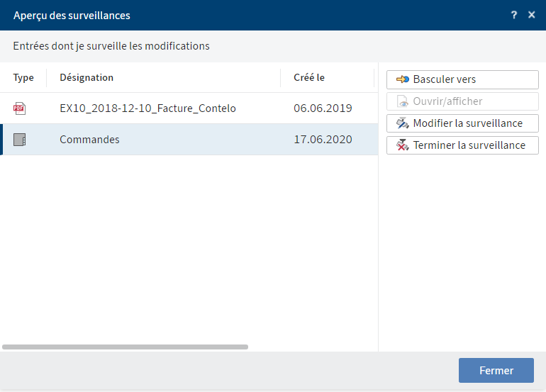Screen dimensions: 546x392
Task: Click the horizontal scrollbar under the list
Action: 125,347
